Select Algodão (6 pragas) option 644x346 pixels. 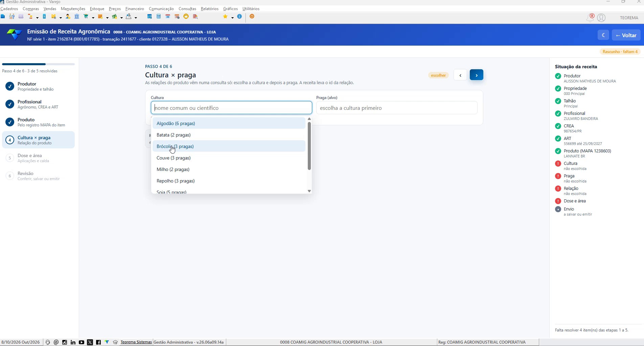click(x=229, y=123)
